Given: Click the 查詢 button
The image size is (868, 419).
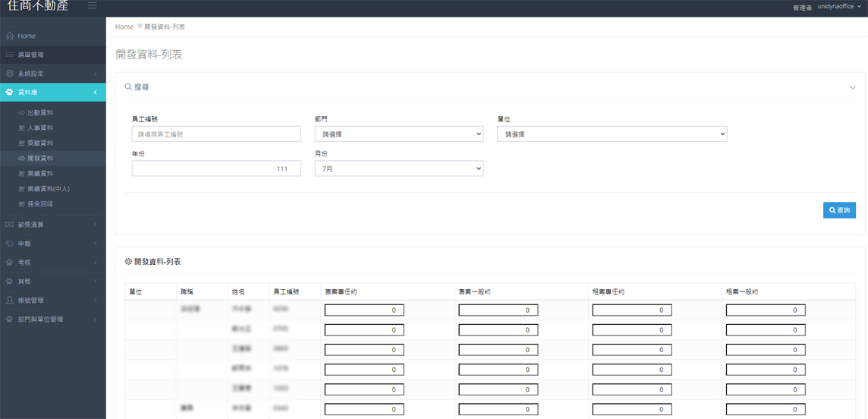Looking at the screenshot, I should click(x=839, y=210).
